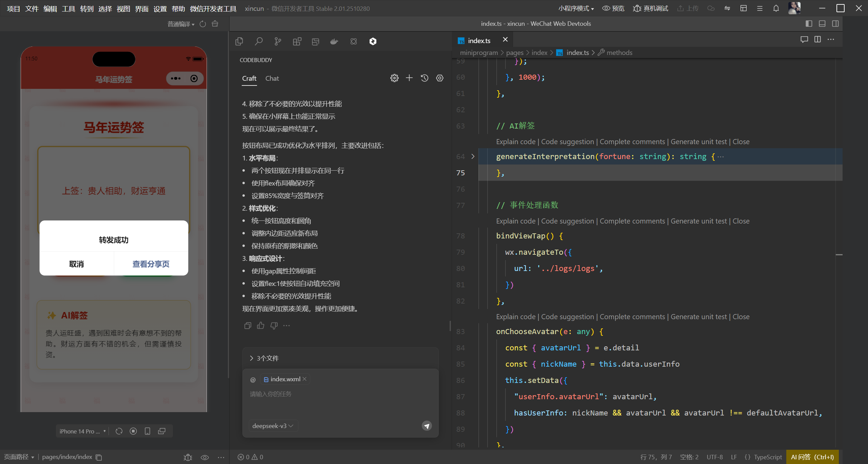The height and width of the screenshot is (464, 868).
Task: Open the deepseek-v3 model dropdown
Action: click(273, 426)
